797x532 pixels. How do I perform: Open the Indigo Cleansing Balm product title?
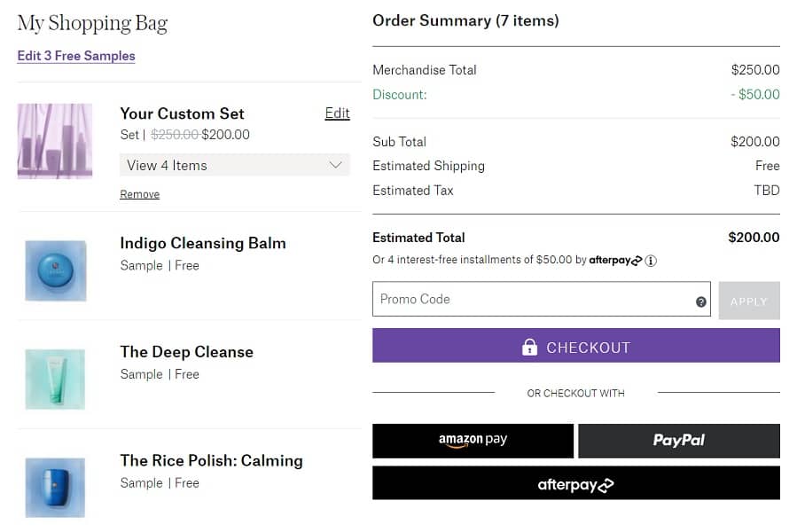click(x=203, y=243)
